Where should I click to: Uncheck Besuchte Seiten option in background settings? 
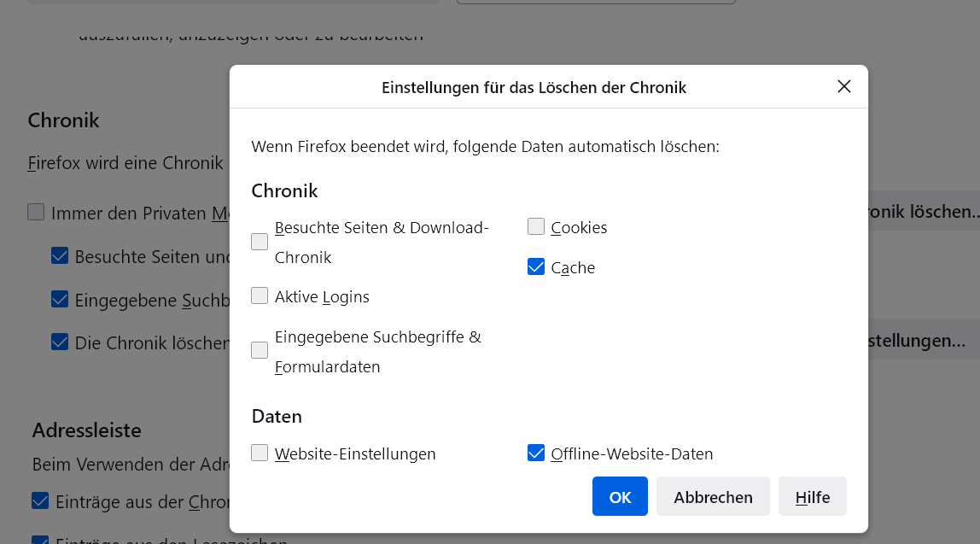coord(60,256)
